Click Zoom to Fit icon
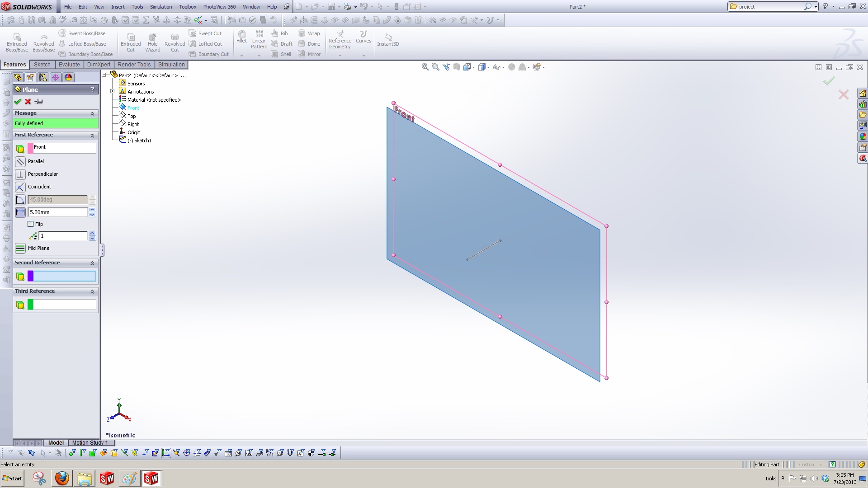 (425, 67)
